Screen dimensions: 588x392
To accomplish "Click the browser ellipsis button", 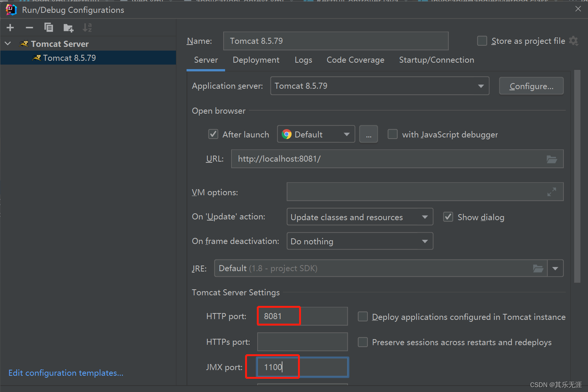I will pos(369,134).
